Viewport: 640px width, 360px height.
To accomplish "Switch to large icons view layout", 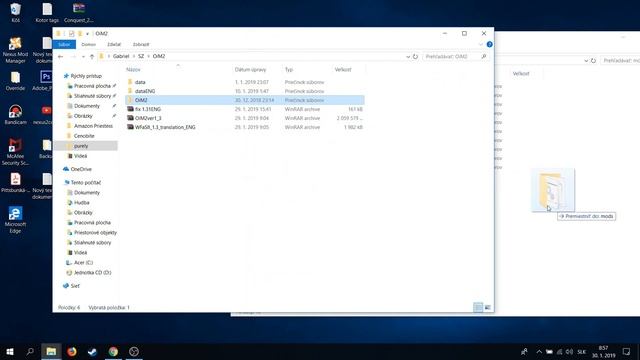I will coord(488,307).
